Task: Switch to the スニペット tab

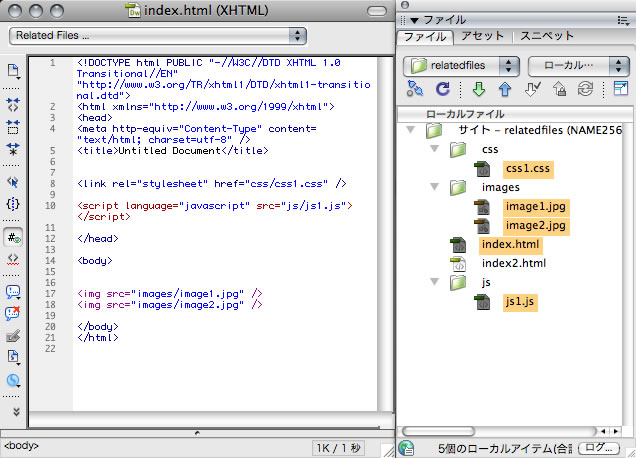Action: [x=546, y=36]
